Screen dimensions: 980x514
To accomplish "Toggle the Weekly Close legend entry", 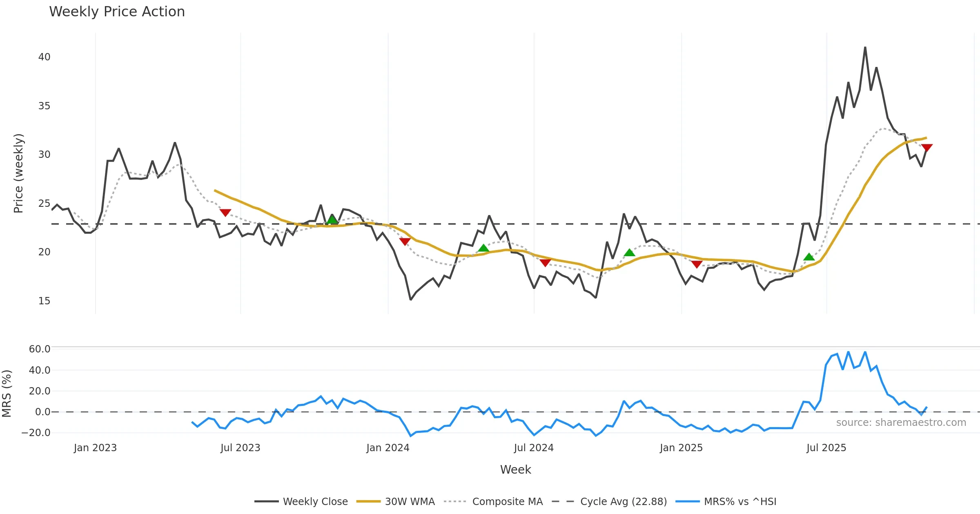I will pos(315,501).
